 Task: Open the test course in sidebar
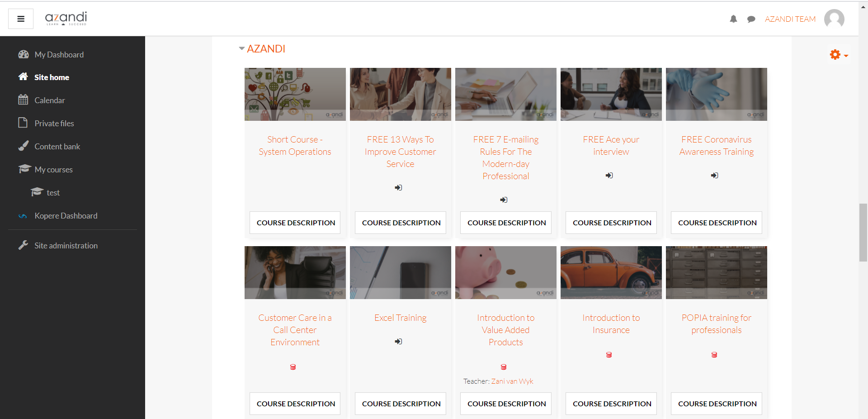point(53,193)
